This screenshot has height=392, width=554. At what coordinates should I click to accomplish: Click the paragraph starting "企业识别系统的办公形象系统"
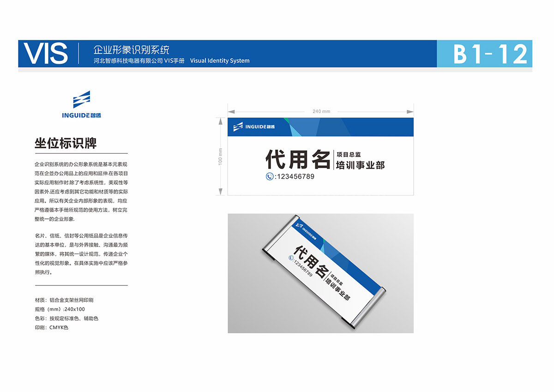click(81, 191)
